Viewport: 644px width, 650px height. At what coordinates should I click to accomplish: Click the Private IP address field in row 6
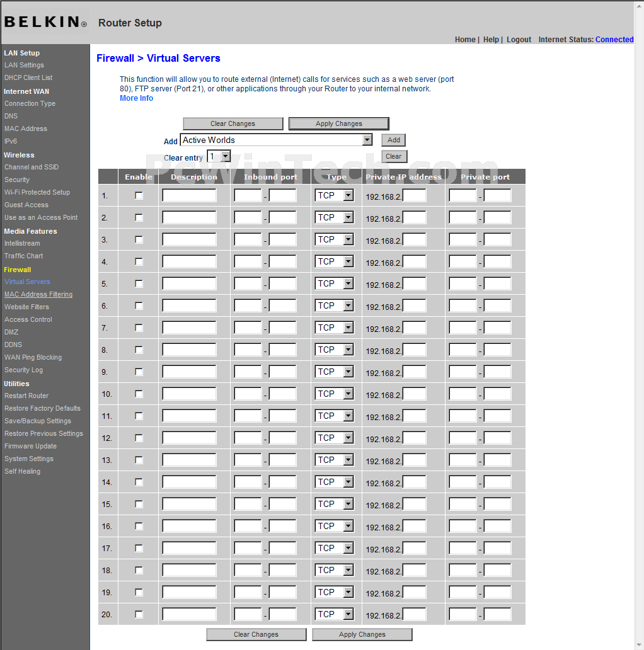pyautogui.click(x=414, y=305)
